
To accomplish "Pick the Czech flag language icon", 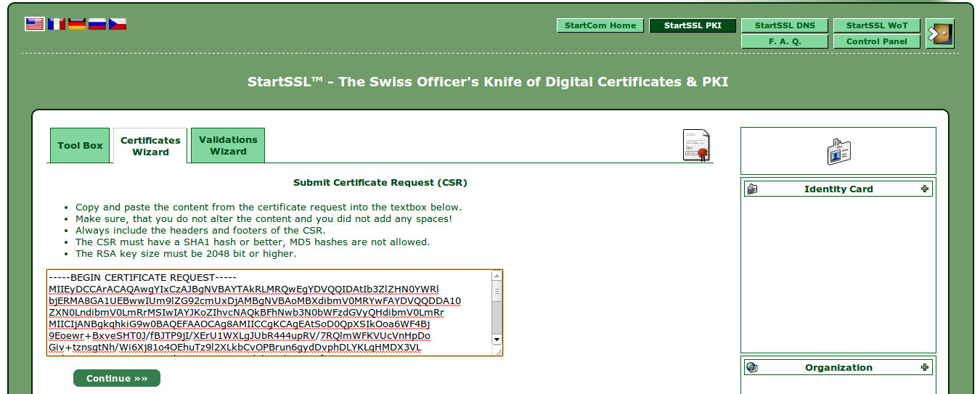I will click(118, 24).
